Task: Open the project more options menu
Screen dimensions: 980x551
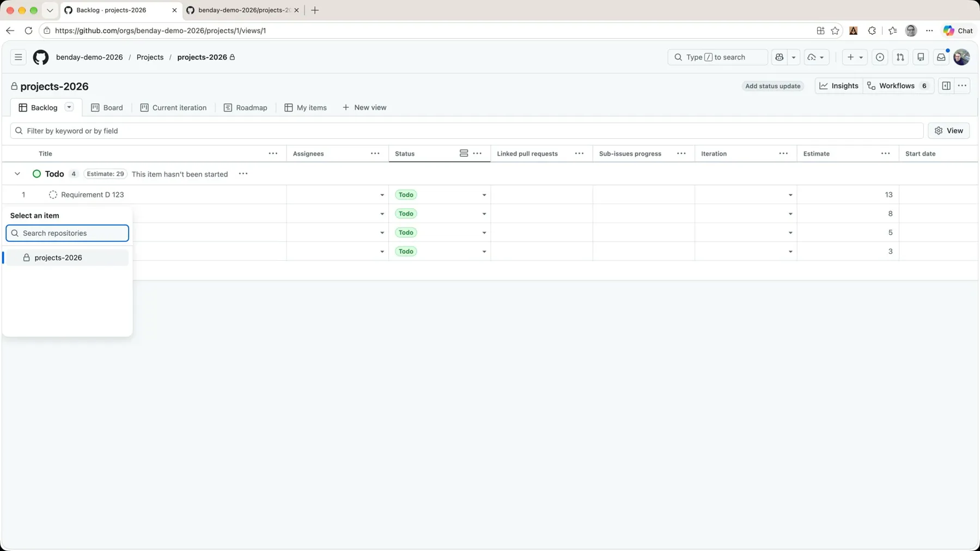Action: click(963, 86)
